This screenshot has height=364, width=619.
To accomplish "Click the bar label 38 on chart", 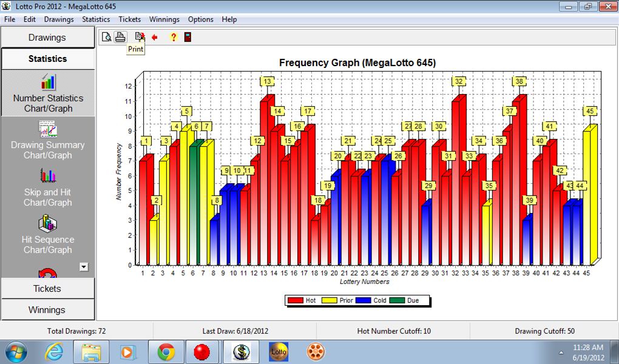I will click(x=519, y=81).
